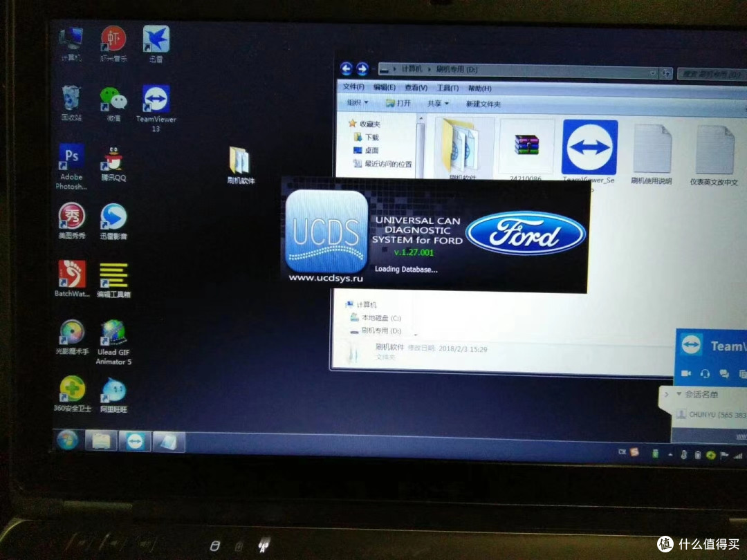Select the 刷机使用说明 document
Screen dimensions: 747x560
[x=652, y=154]
